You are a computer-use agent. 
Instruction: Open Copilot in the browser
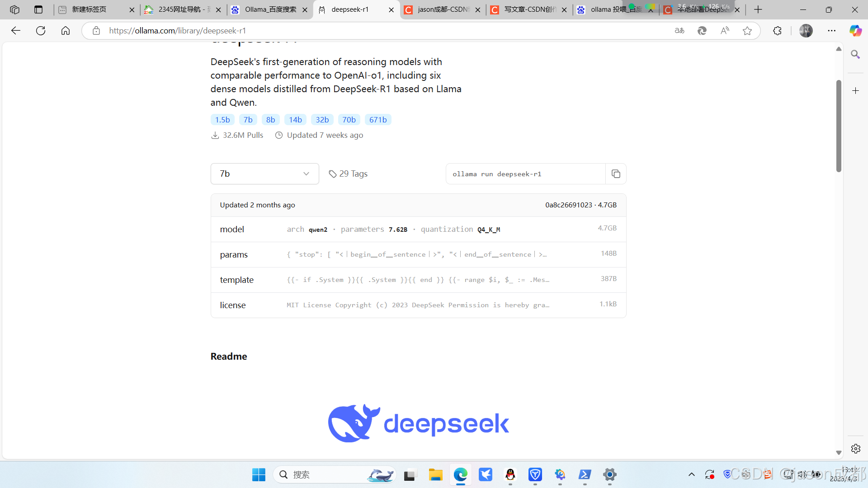pos(855,30)
